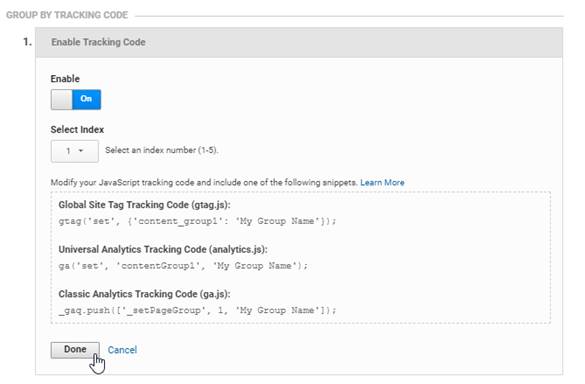Click the Enable Tracking Code header bar
This screenshot has height=384, width=585.
coord(299,42)
